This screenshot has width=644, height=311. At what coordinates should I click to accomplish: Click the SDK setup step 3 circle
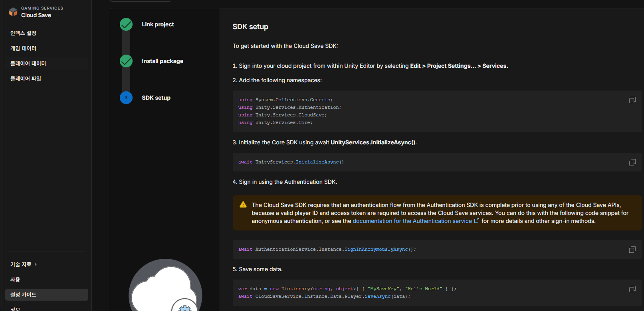pyautogui.click(x=126, y=98)
